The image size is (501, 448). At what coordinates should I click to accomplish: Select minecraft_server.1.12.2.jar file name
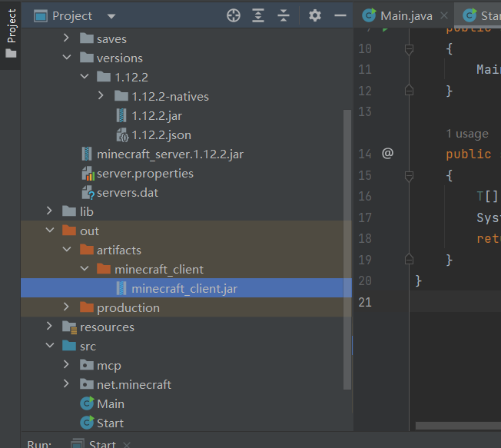[170, 154]
